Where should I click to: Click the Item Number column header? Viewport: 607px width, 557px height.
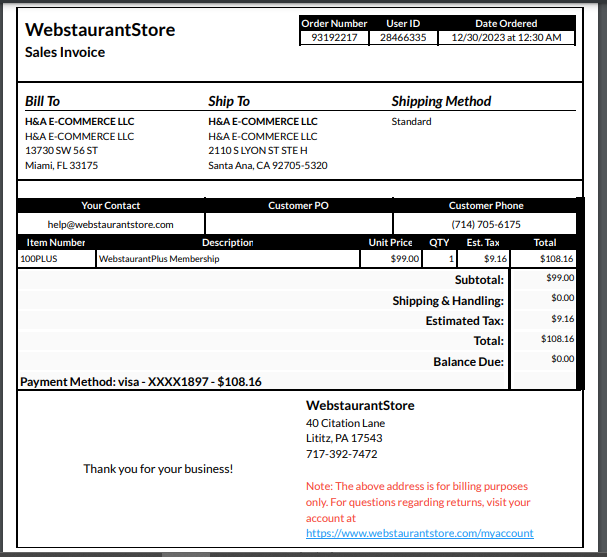(56, 243)
